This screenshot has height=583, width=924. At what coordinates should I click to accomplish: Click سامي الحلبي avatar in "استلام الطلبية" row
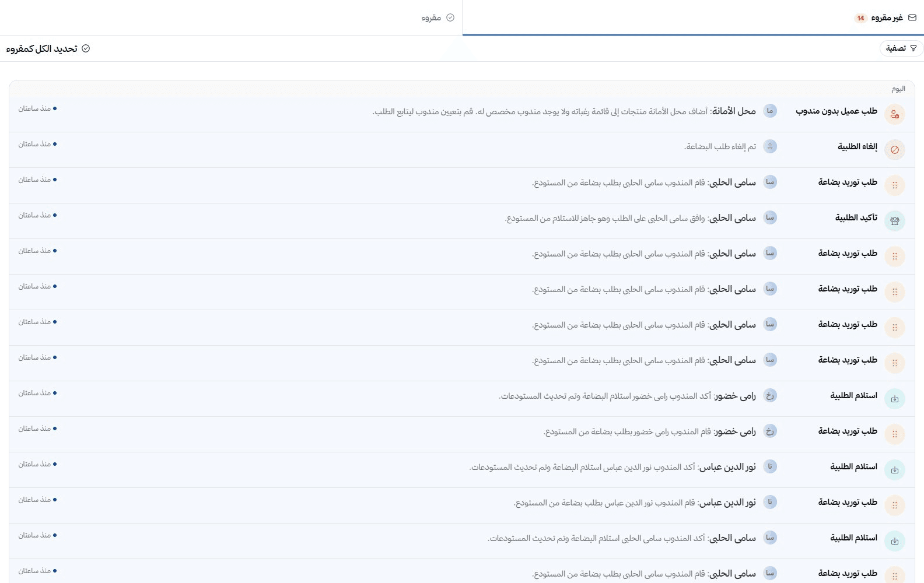point(770,538)
